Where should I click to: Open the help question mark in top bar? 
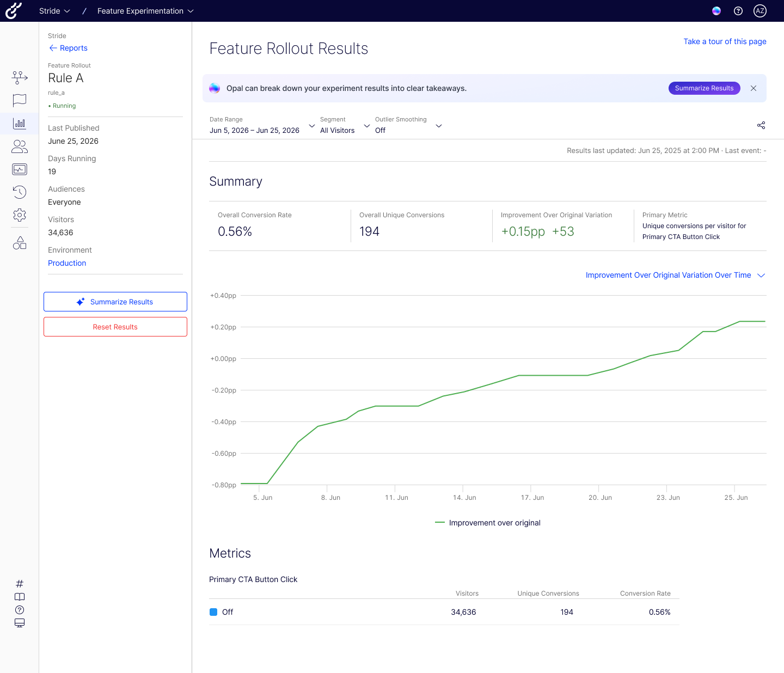pos(738,11)
